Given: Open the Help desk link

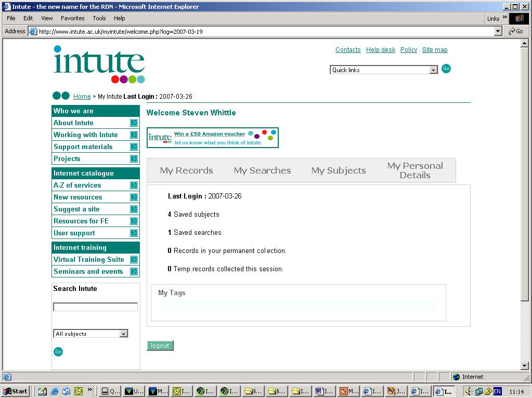Looking at the screenshot, I should 381,50.
